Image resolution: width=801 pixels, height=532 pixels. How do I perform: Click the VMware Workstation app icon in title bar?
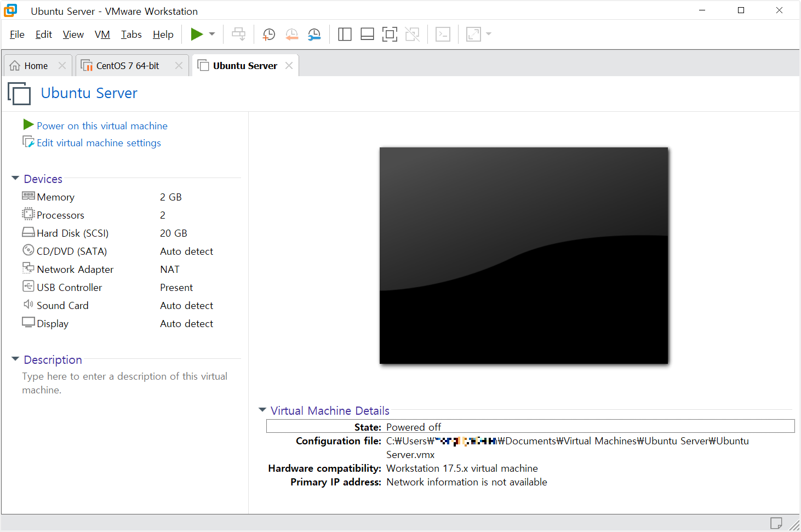coord(10,10)
